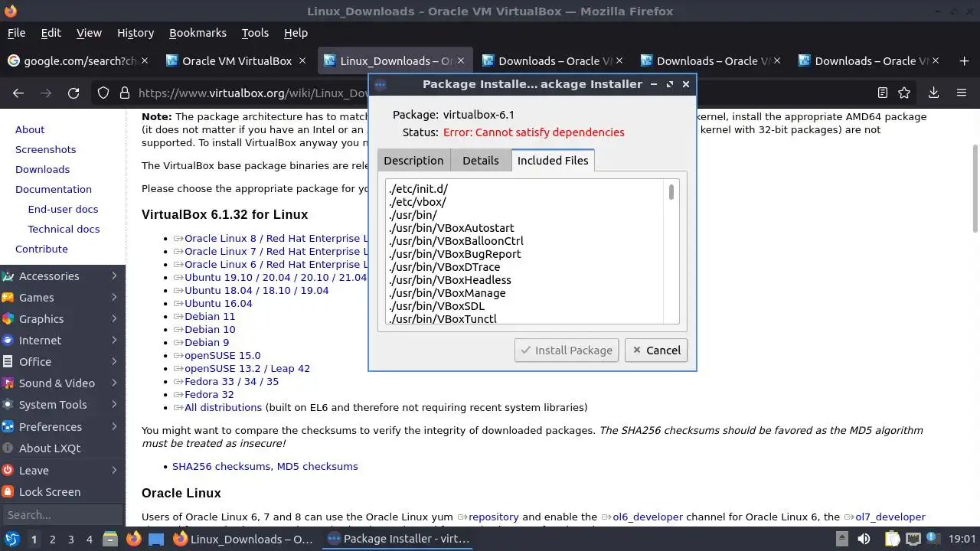Click Lock Screen in the start menu

[x=61, y=492]
